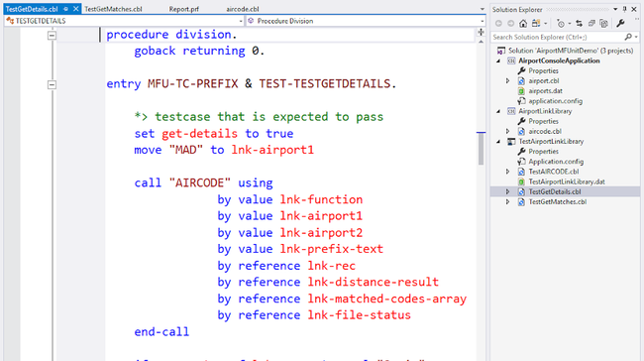Select TestAirportLinkLibrary.dat file

coord(567,181)
